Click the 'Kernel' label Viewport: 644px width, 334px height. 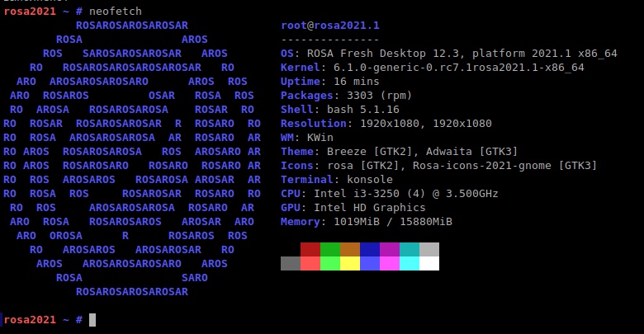click(301, 68)
